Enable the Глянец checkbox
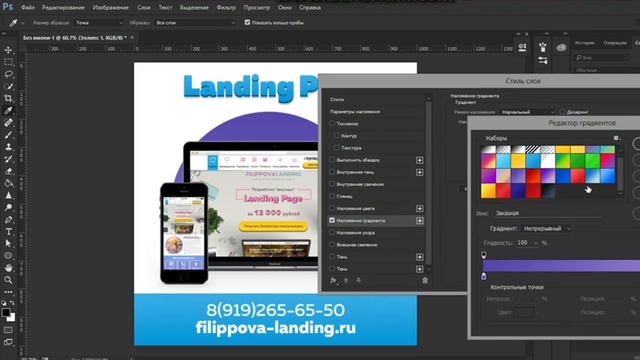The height and width of the screenshot is (360, 640). [x=332, y=196]
